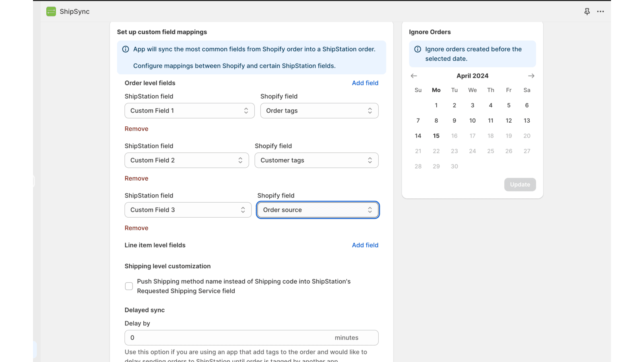This screenshot has width=644, height=362.
Task: Click Add field for Order level fields
Action: 365,83
